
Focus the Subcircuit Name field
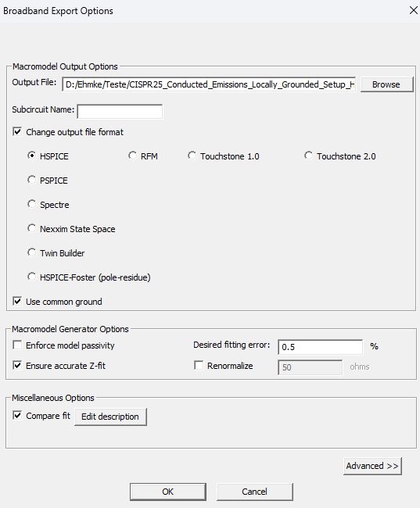[120, 112]
